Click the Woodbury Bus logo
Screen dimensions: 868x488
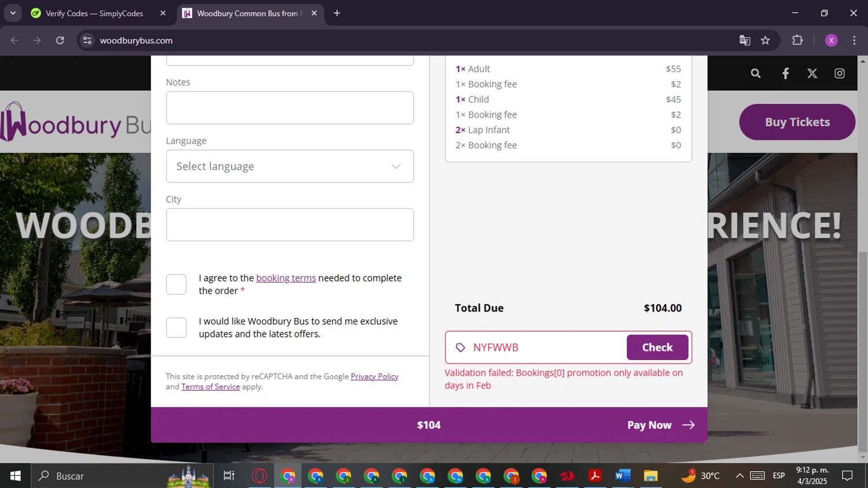(75, 122)
